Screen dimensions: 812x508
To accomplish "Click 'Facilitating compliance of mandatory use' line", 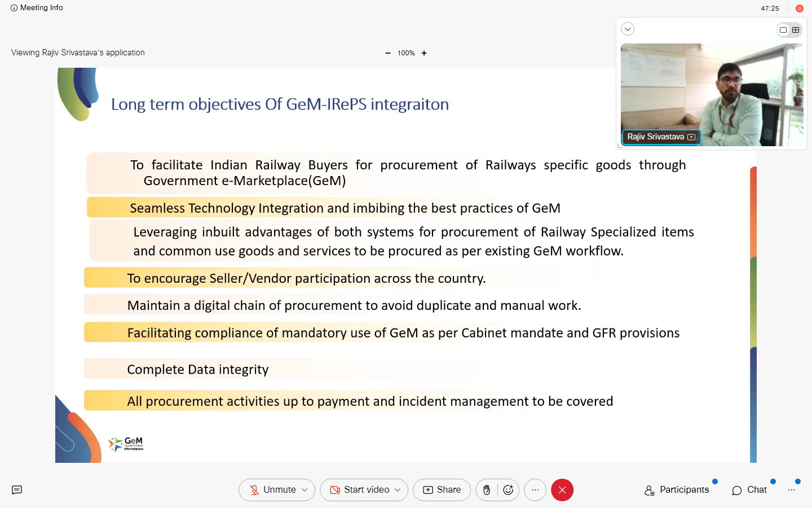I will click(x=403, y=333).
